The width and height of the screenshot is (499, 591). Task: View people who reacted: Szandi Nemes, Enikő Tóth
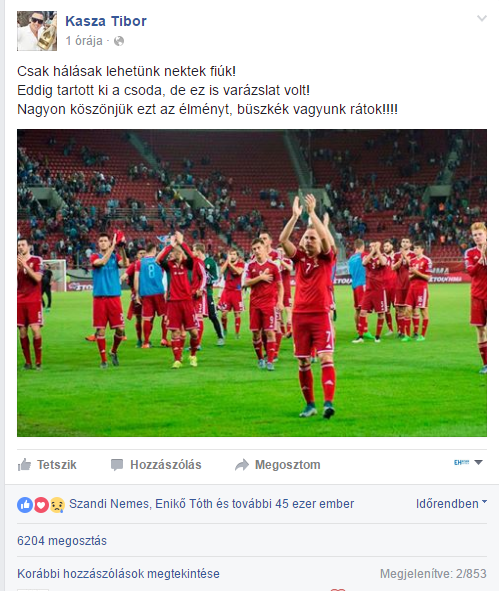pyautogui.click(x=212, y=504)
